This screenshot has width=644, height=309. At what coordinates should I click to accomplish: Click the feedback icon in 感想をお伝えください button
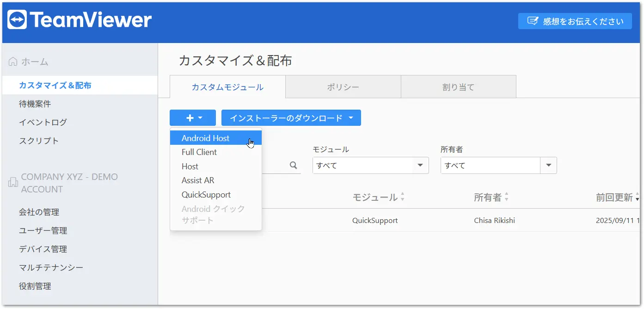coord(533,21)
